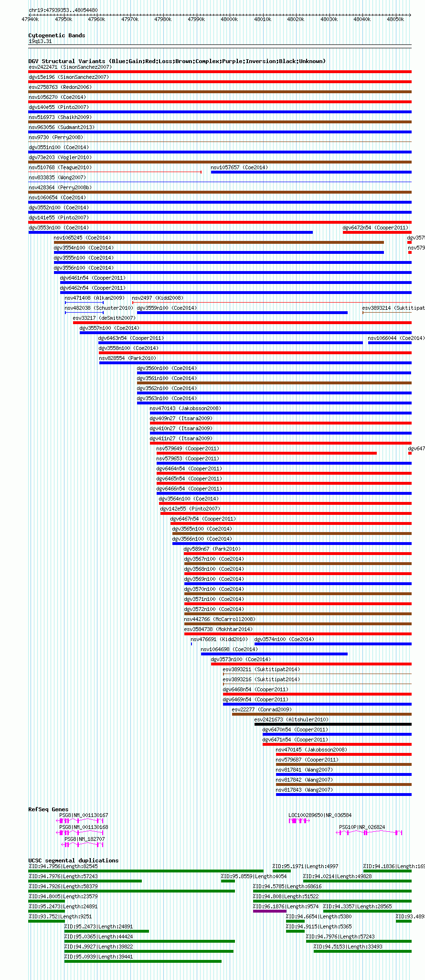Click the esv2758763 (Redon2006) label

[60, 87]
